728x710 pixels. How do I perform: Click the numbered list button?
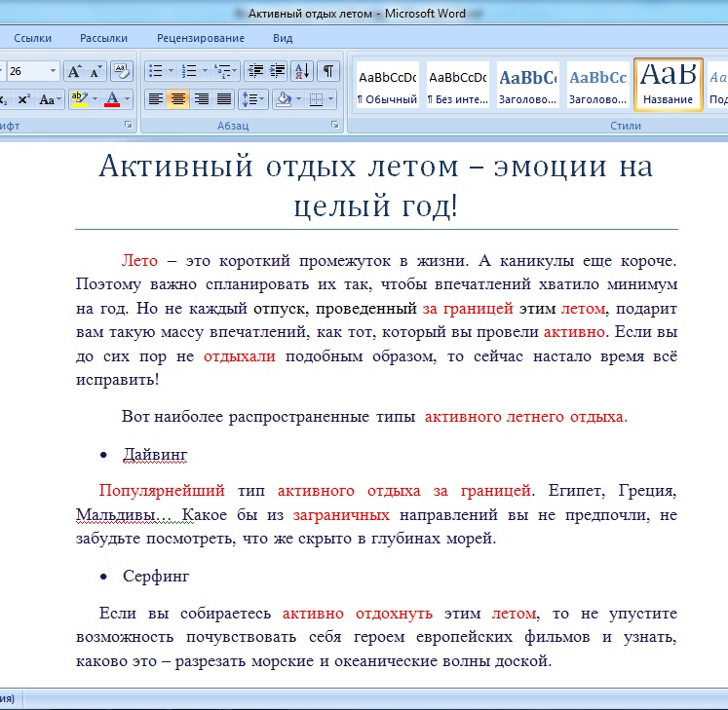pyautogui.click(x=189, y=71)
